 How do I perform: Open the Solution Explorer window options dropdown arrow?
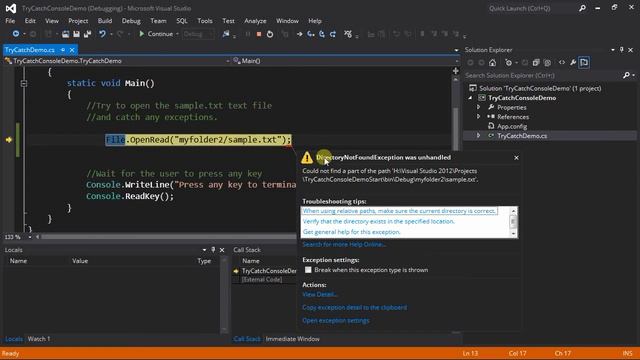[x=613, y=50]
